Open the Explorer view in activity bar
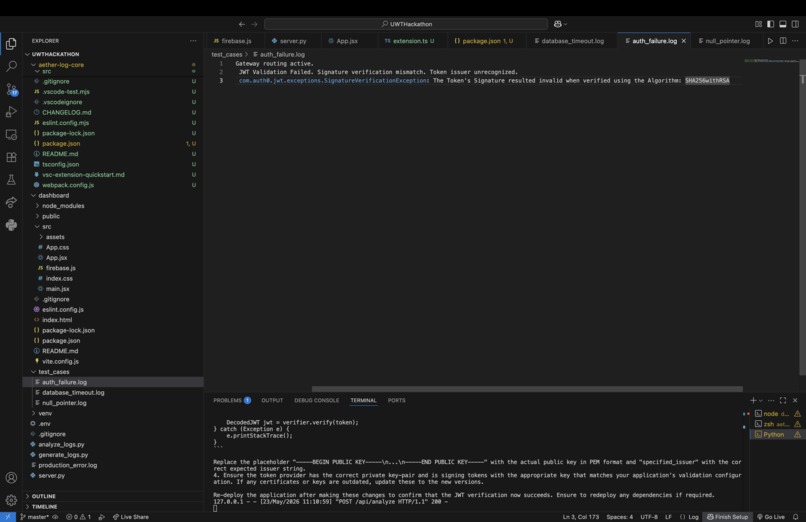806x522 pixels. (x=11, y=44)
